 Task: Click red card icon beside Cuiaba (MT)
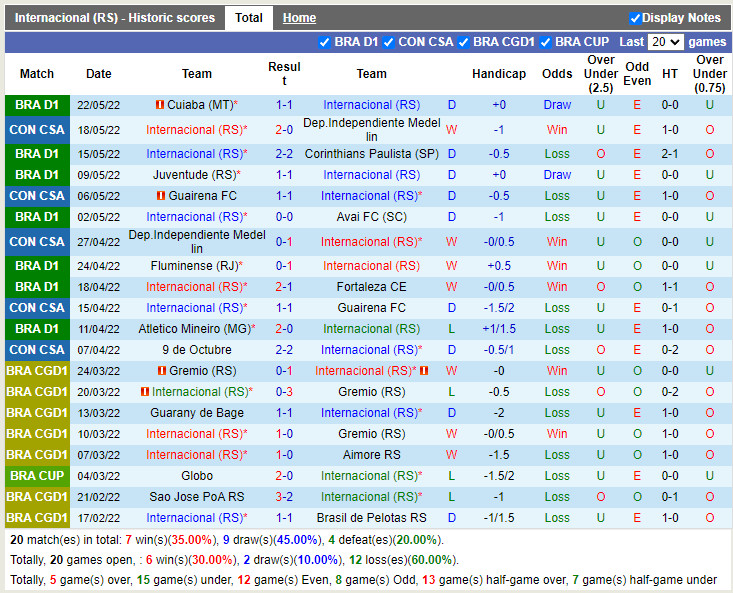click(x=160, y=105)
